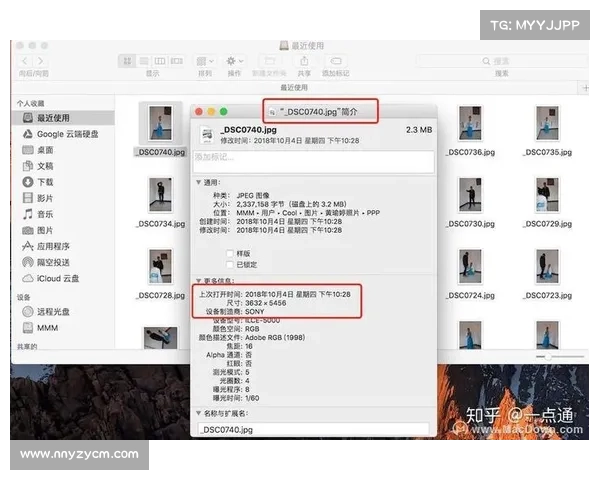Screen dimensions: 600x480
Task: Collapse the 通用 section
Action: pyautogui.click(x=198, y=183)
